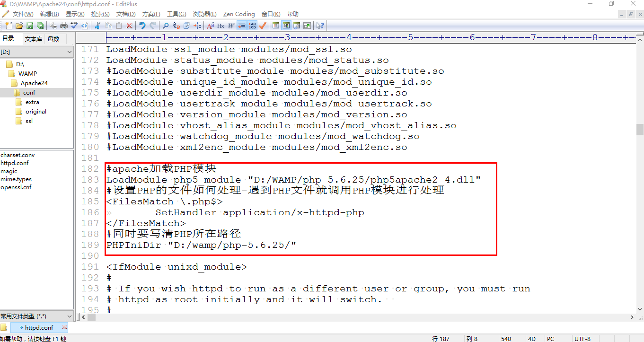Click the Hx hex viewer icon
644x342 pixels.
(x=221, y=26)
